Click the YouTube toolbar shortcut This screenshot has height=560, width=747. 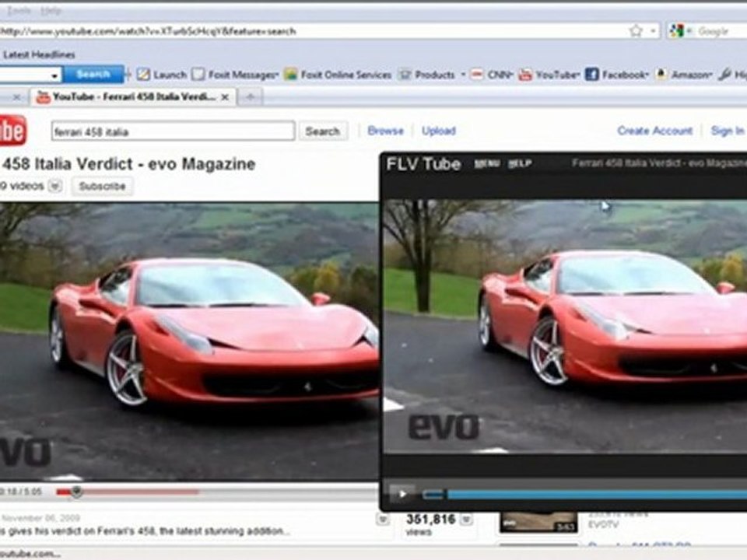tap(549, 75)
